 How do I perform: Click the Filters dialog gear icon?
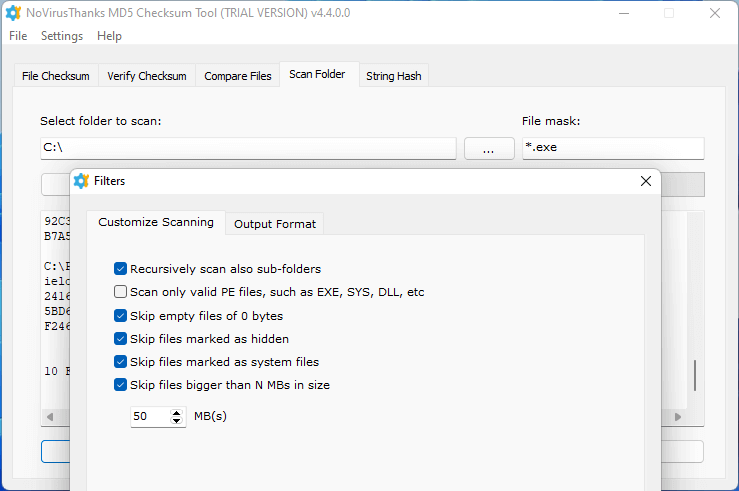tap(81, 181)
